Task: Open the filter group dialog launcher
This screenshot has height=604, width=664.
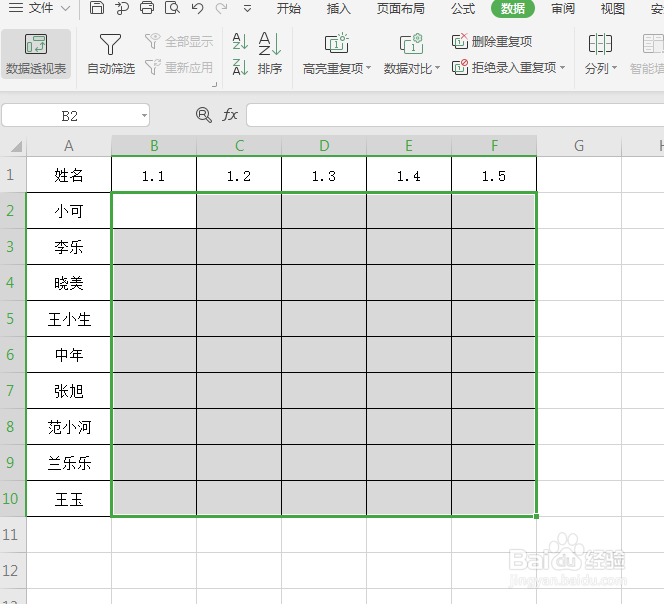Action: pyautogui.click(x=215, y=85)
